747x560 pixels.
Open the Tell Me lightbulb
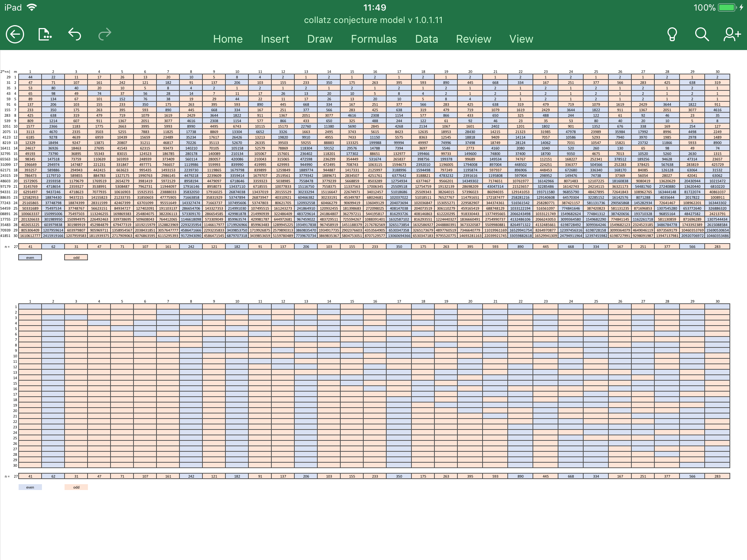click(672, 35)
